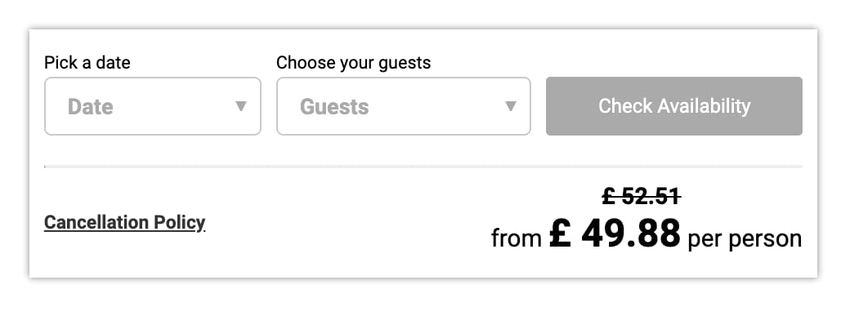Screen dimensions: 868x325
Task: Click the bold £ 49.88 price
Action: click(615, 234)
